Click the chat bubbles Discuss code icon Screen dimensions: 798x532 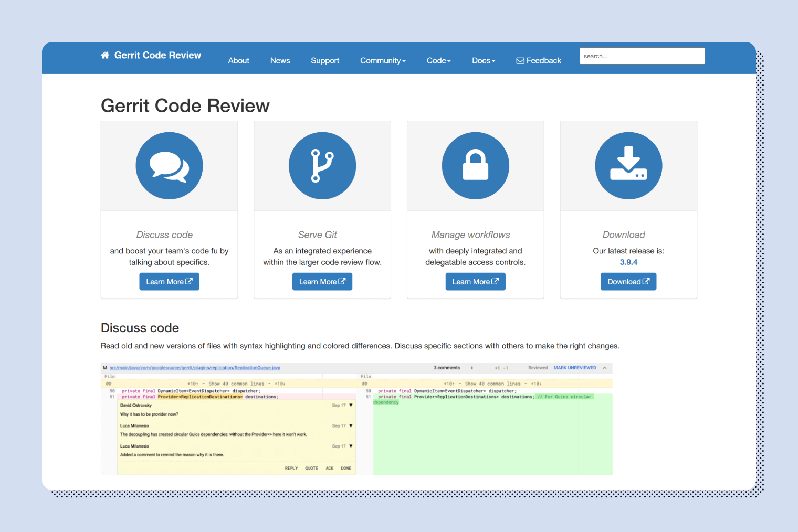point(169,166)
